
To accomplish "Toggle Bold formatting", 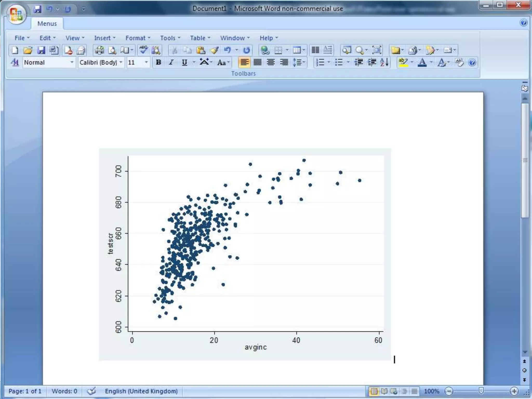I will 158,62.
